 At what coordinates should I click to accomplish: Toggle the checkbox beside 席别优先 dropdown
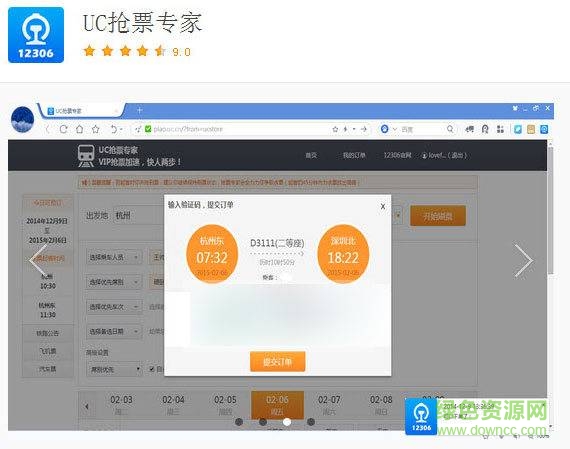tap(152, 369)
